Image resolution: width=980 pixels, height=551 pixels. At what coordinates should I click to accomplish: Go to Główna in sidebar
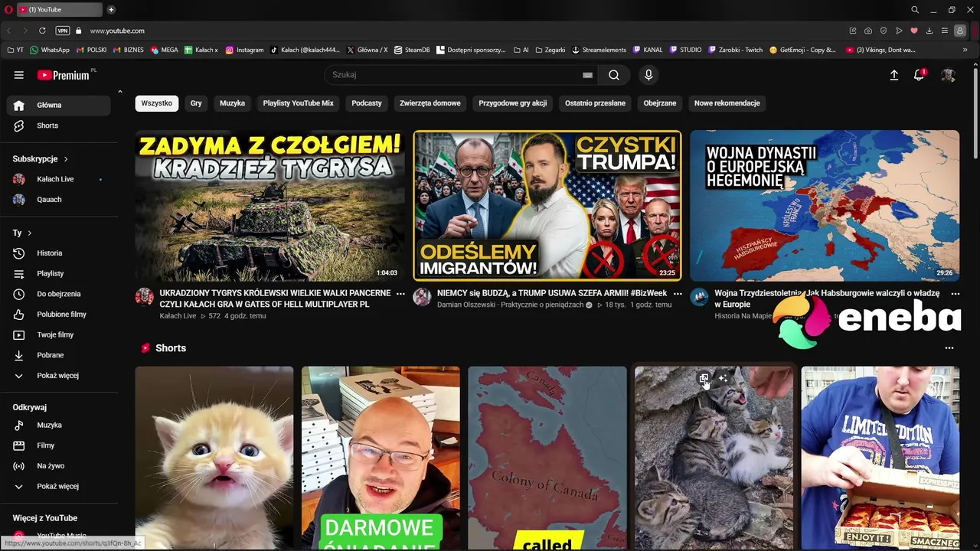(x=58, y=106)
